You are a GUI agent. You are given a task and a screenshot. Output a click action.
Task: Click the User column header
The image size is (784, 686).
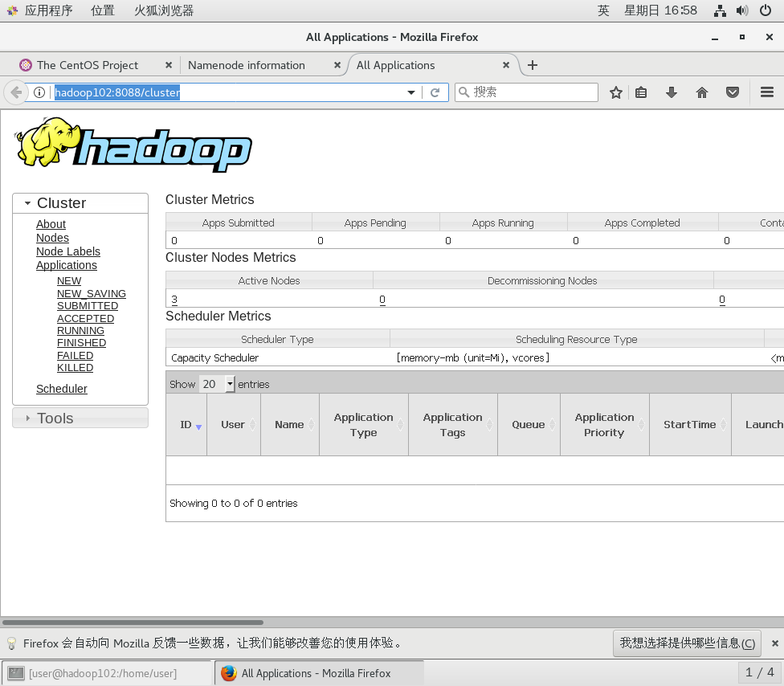(234, 424)
